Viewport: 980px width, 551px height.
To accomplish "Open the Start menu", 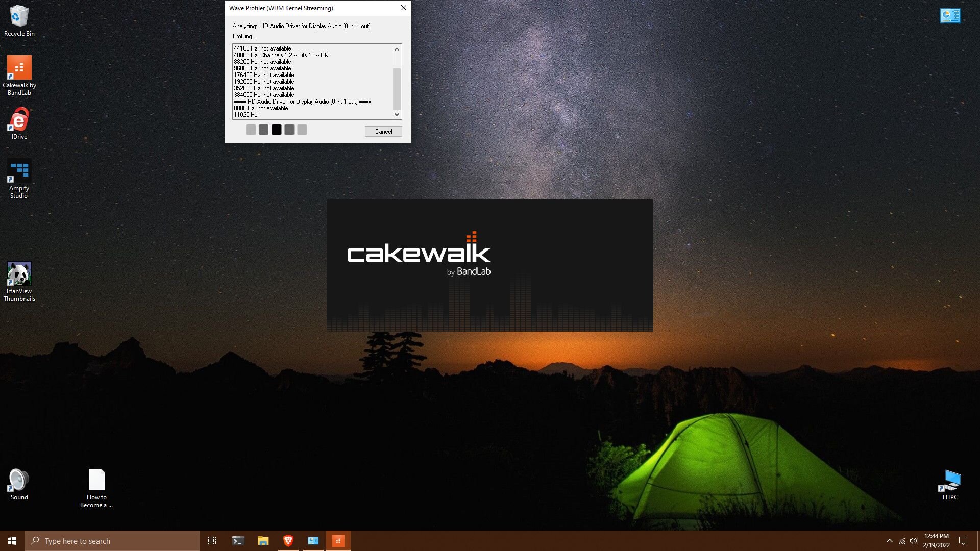I will [11, 540].
